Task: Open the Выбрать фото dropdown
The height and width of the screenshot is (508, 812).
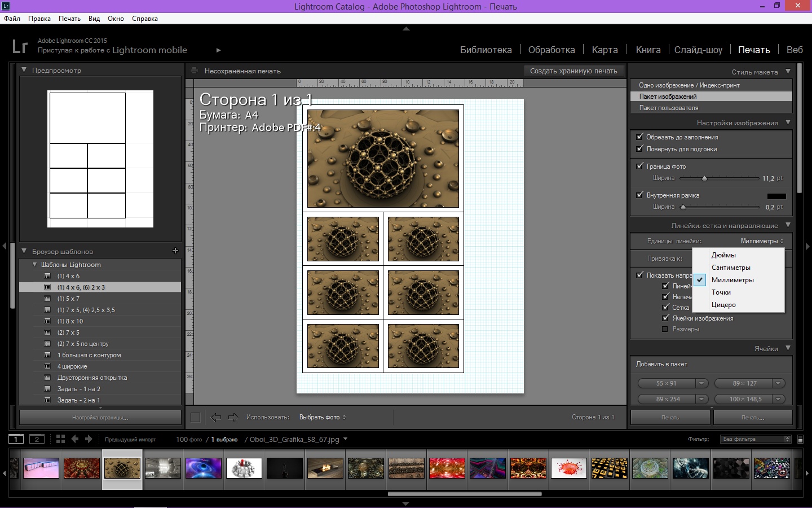Action: coord(322,417)
